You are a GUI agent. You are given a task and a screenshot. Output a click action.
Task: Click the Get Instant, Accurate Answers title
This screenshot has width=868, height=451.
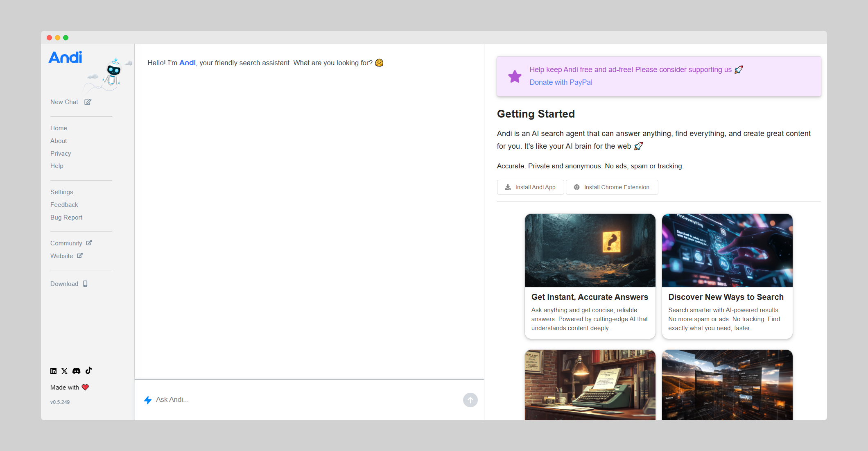click(590, 297)
